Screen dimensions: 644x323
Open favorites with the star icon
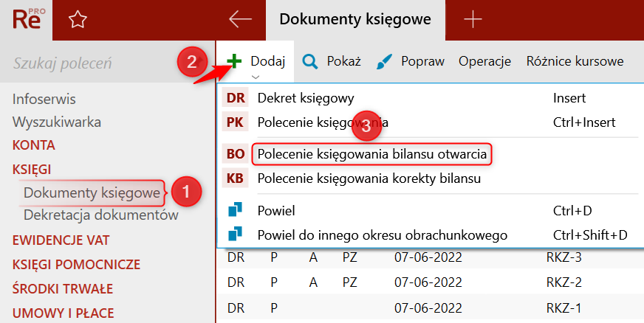pyautogui.click(x=78, y=20)
